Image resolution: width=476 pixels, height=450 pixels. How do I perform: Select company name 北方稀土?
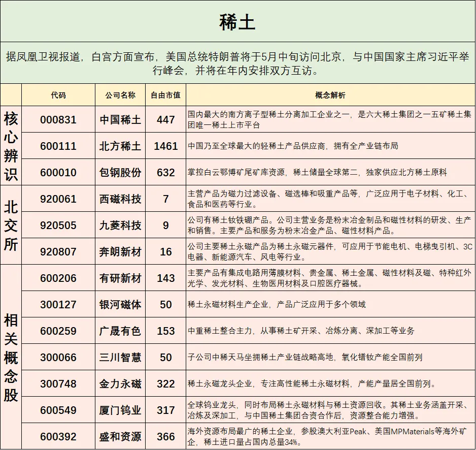point(120,146)
